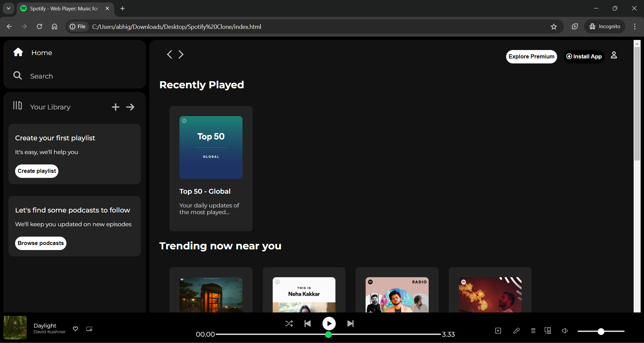The height and width of the screenshot is (343, 644).
Task: Connect to a device
Action: pyautogui.click(x=548, y=331)
